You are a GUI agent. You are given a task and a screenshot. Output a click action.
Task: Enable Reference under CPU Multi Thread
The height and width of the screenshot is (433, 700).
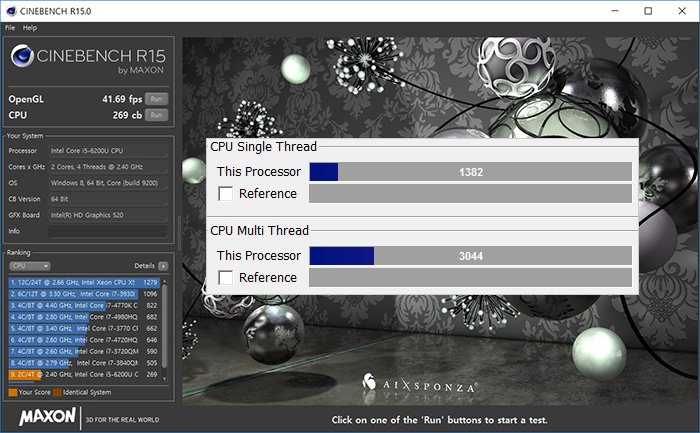(x=225, y=278)
